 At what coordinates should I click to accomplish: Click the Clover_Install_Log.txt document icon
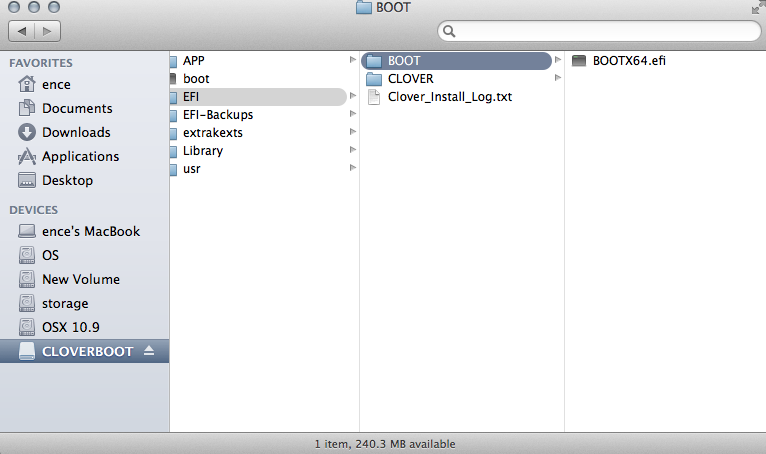[374, 97]
